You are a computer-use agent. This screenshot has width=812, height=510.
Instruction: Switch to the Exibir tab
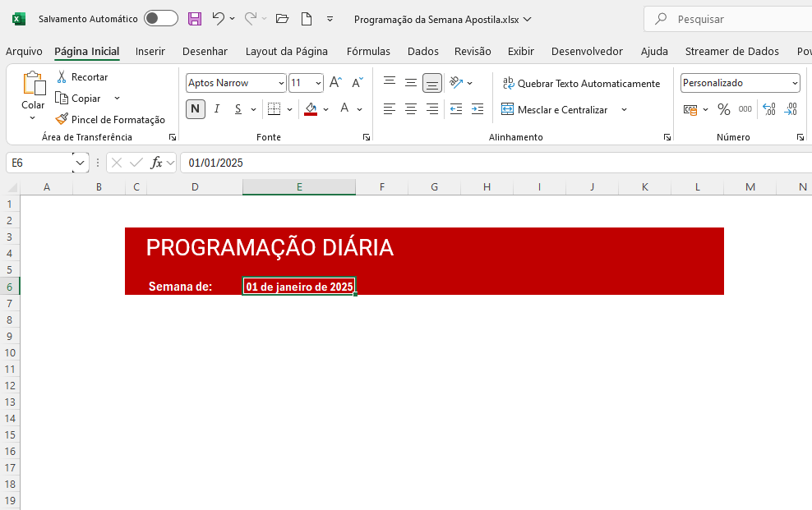click(x=520, y=51)
